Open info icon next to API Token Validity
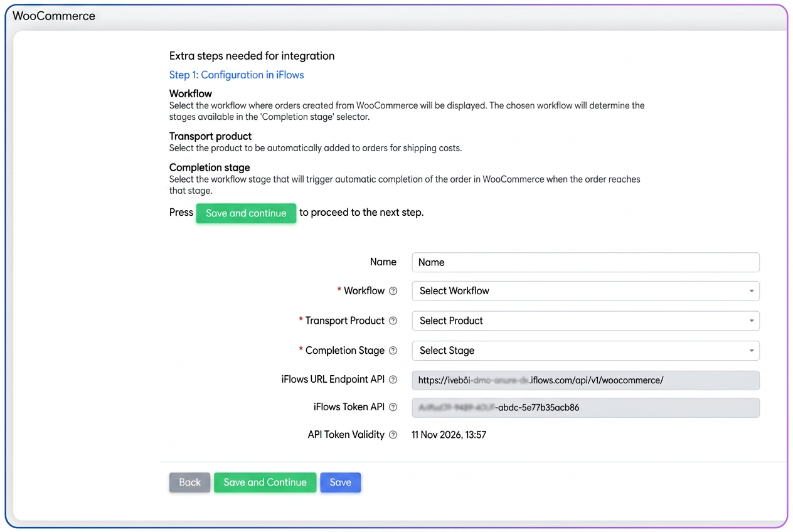Viewport: 793px width, 532px height. click(393, 435)
